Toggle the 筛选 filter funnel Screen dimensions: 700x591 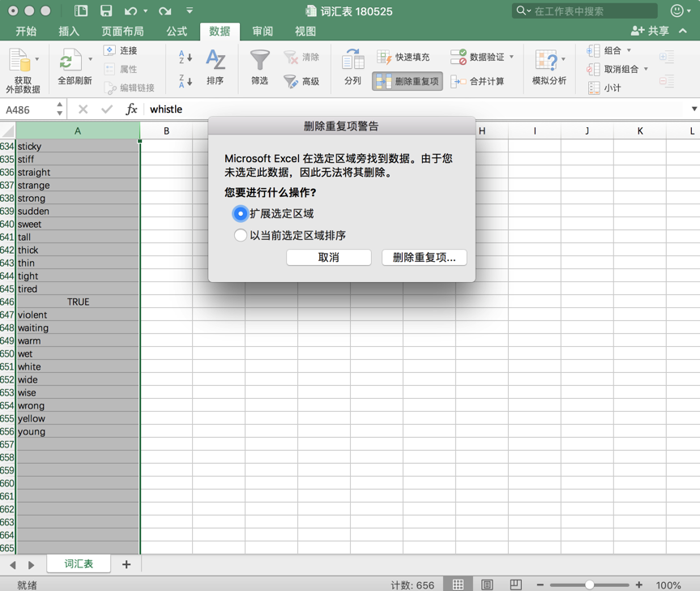[x=259, y=60]
